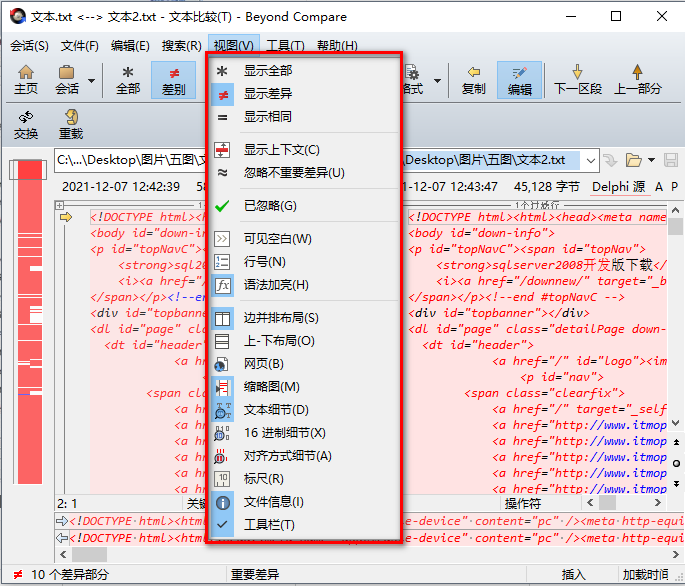Click the 重要差异 status bar text

pos(255,574)
